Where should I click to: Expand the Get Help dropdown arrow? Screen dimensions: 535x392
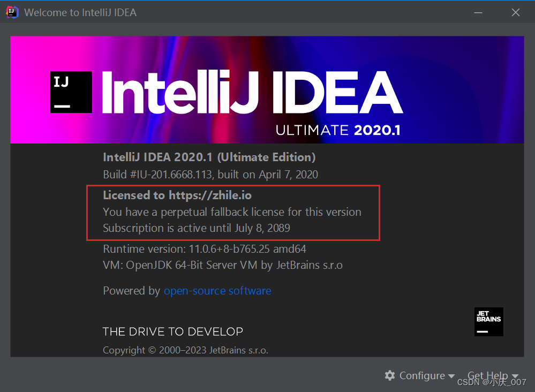(x=515, y=376)
